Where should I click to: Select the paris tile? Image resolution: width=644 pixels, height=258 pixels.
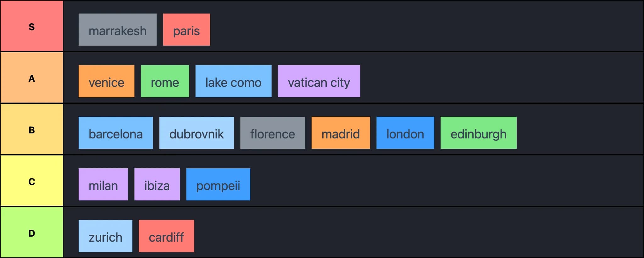click(186, 30)
